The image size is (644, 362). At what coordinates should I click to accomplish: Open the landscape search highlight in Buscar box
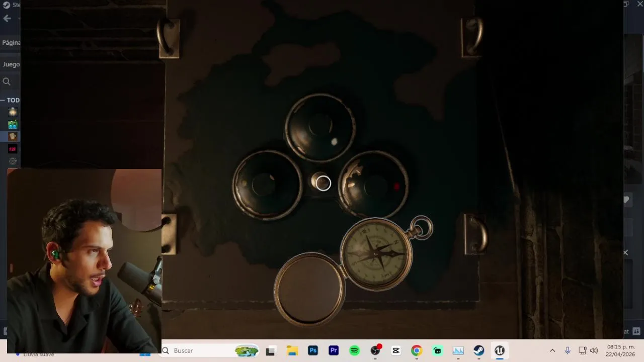click(x=247, y=350)
